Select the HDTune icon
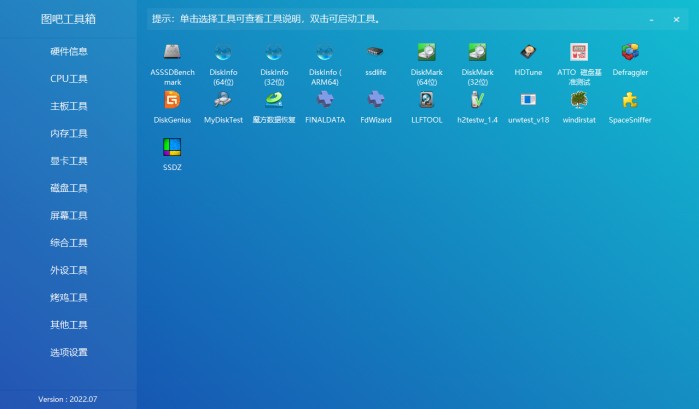The width and height of the screenshot is (699, 409). point(528,52)
